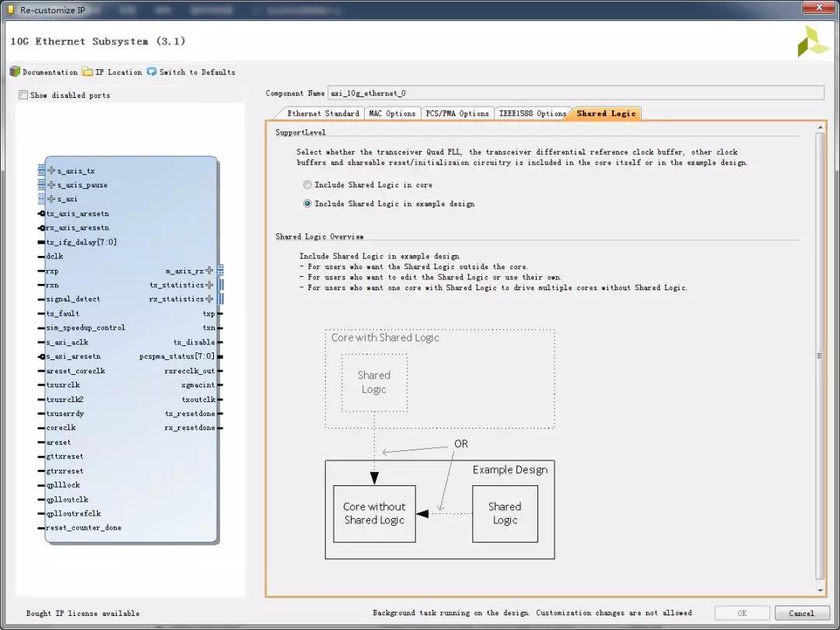
Task: Click the scroll up arrow of the options panel
Action: pos(821,128)
